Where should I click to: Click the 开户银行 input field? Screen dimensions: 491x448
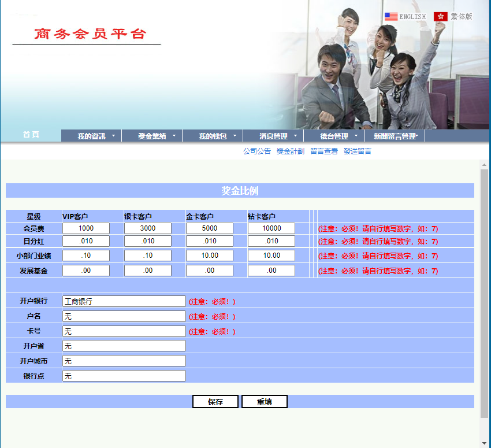124,301
